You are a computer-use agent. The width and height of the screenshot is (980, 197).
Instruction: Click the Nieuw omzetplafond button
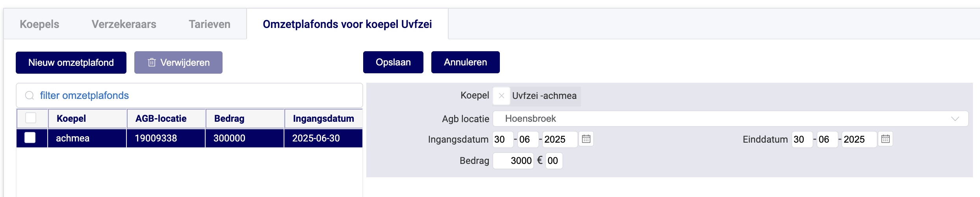[x=71, y=63]
